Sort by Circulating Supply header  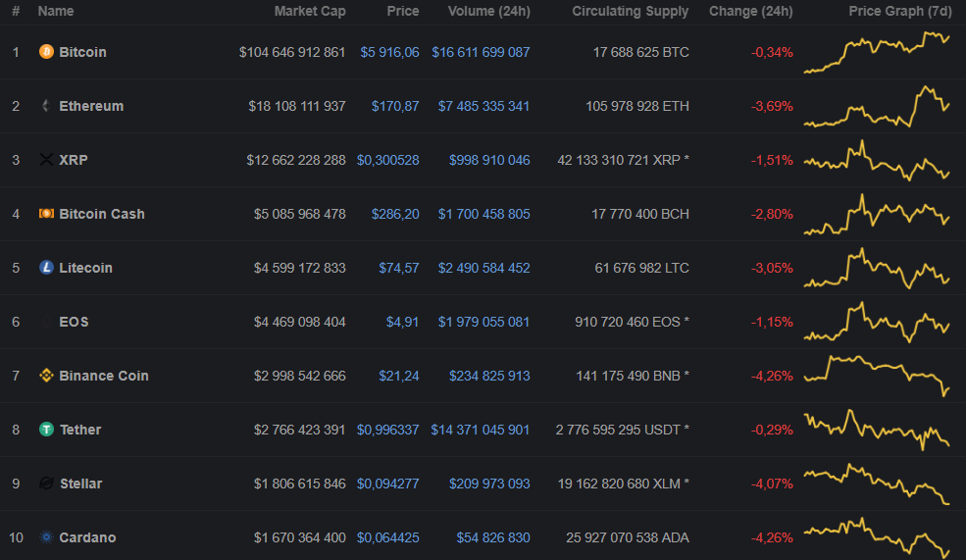pyautogui.click(x=631, y=11)
